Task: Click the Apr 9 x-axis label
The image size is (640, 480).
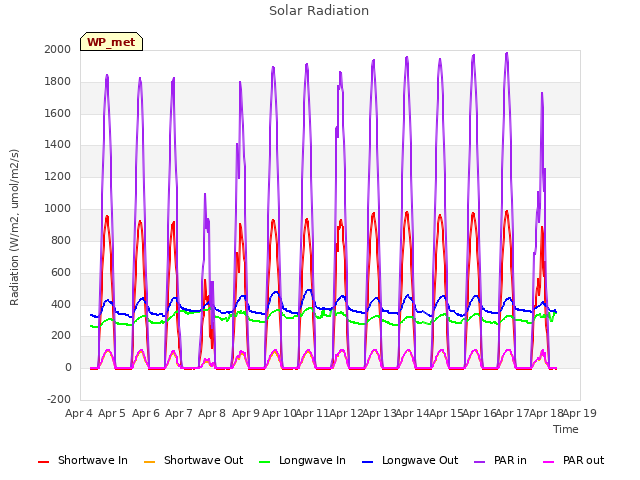Action: [246, 413]
